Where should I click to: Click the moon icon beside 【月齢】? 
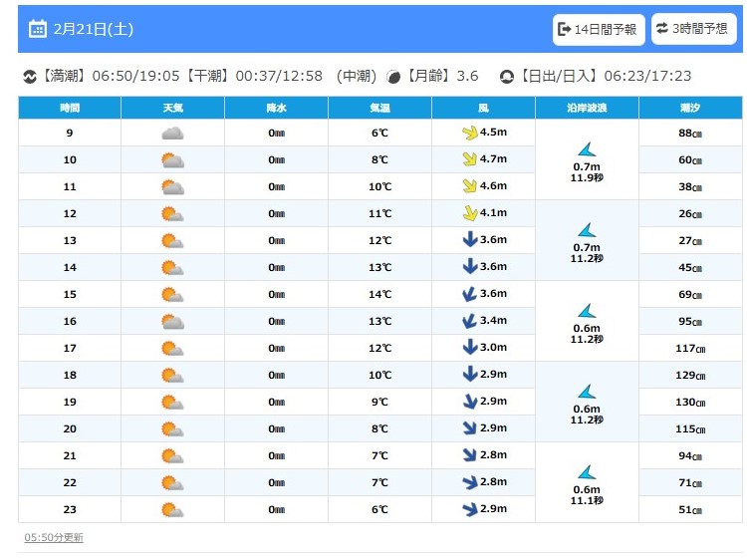coord(392,77)
